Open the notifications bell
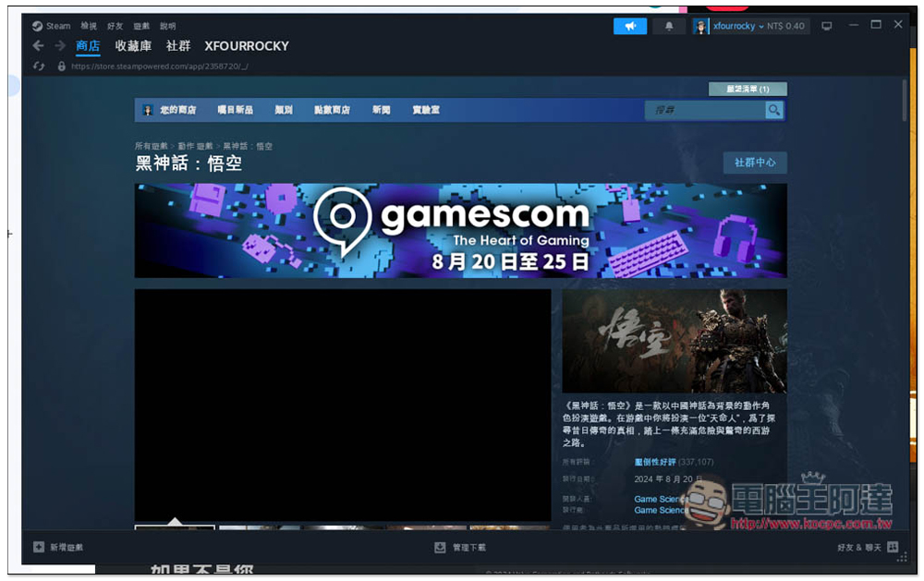 [x=669, y=26]
